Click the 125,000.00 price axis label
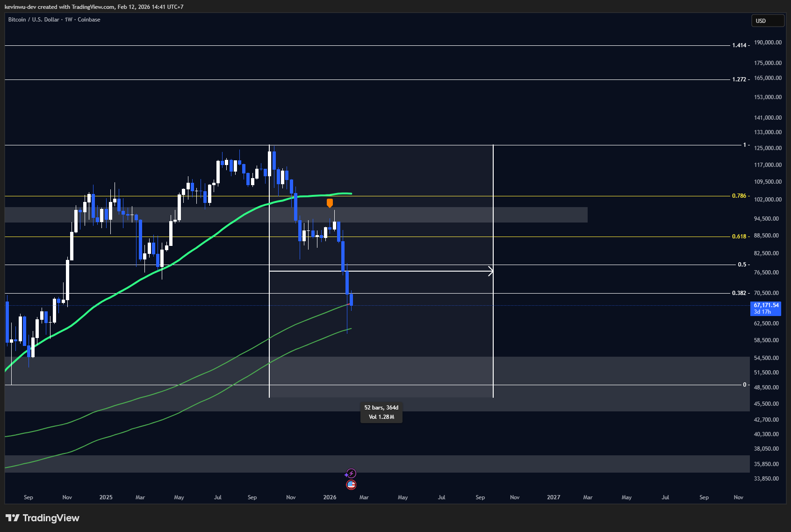 click(768, 148)
